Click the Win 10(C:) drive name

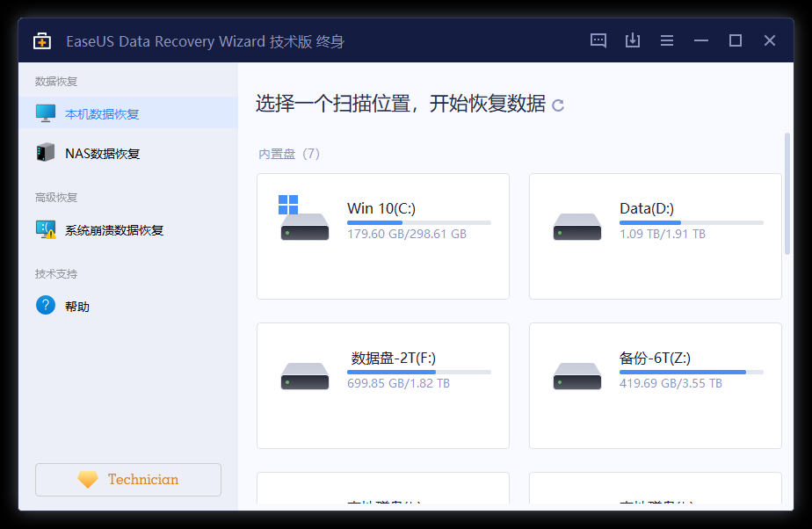pyautogui.click(x=381, y=208)
